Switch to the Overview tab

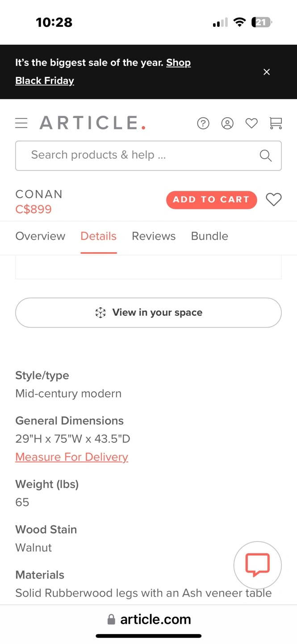click(x=40, y=236)
